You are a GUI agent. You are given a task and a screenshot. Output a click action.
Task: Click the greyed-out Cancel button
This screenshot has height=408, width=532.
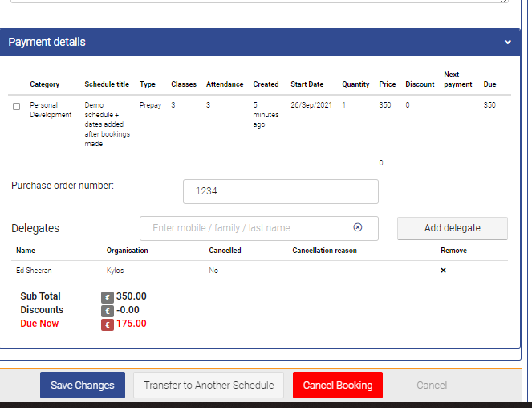pyautogui.click(x=432, y=386)
